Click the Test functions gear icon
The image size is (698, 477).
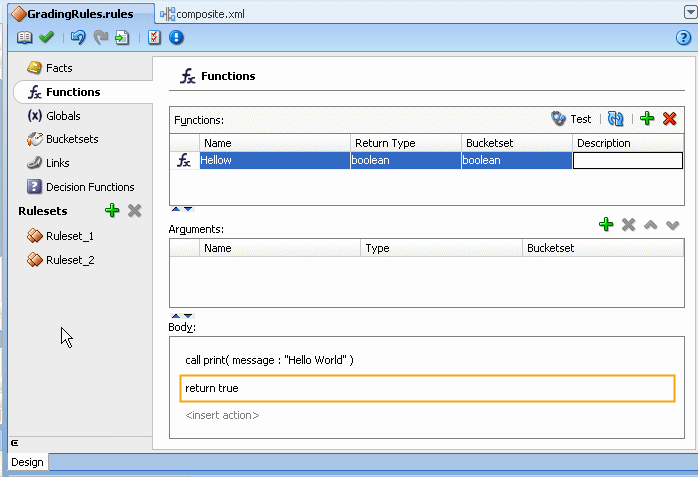click(x=558, y=118)
